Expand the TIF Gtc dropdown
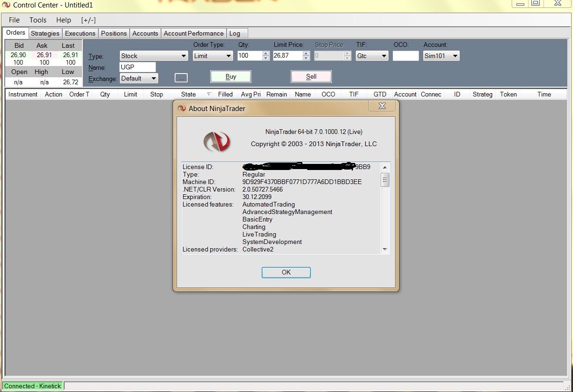Screen dimensions: 573x392 (384, 56)
